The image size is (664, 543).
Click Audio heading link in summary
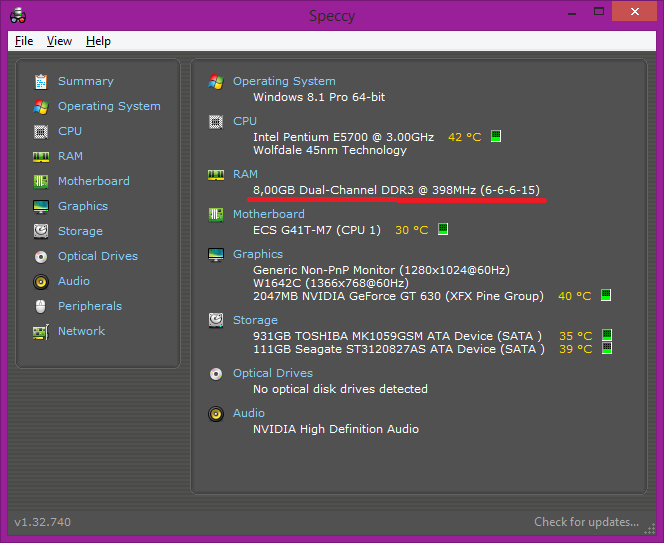point(249,413)
